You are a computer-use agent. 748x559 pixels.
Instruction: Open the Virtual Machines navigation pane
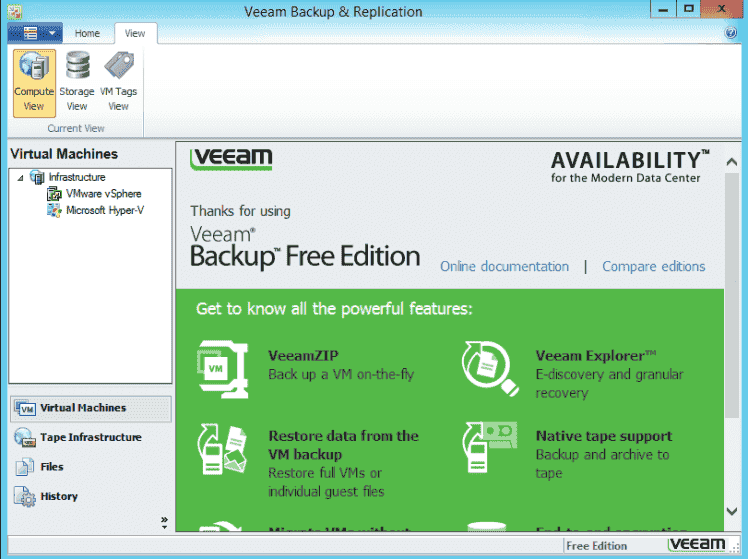coord(91,408)
